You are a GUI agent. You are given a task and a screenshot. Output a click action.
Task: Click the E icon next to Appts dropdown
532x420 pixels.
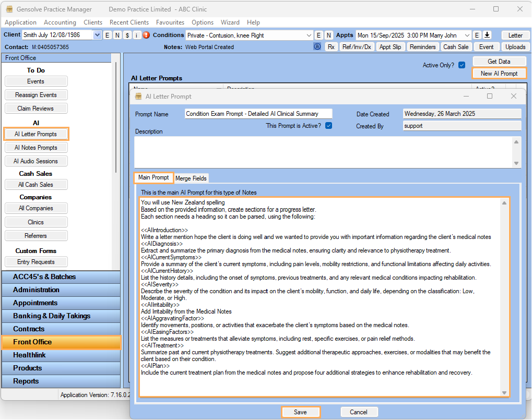coord(477,35)
